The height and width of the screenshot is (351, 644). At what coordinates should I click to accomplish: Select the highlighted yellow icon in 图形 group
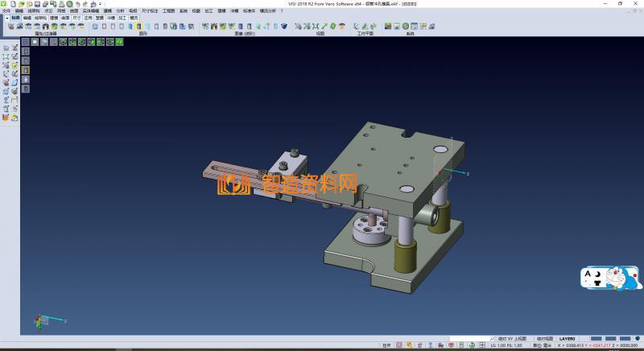pos(139,26)
